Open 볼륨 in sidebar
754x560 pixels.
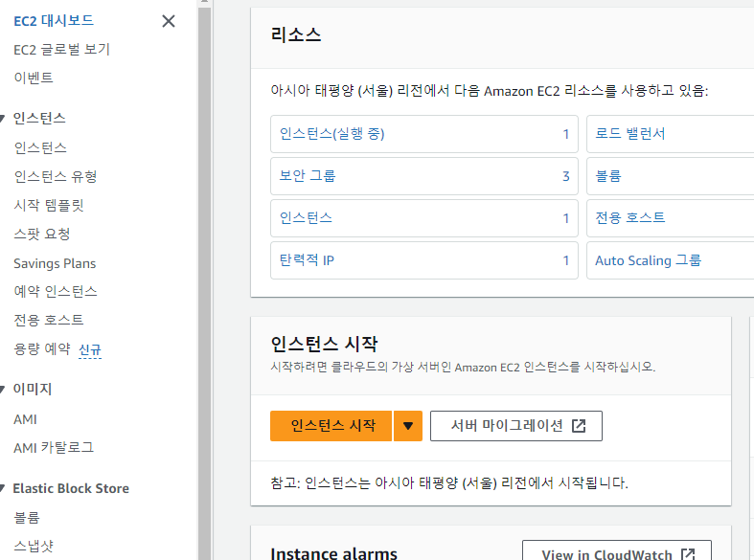pos(27,518)
